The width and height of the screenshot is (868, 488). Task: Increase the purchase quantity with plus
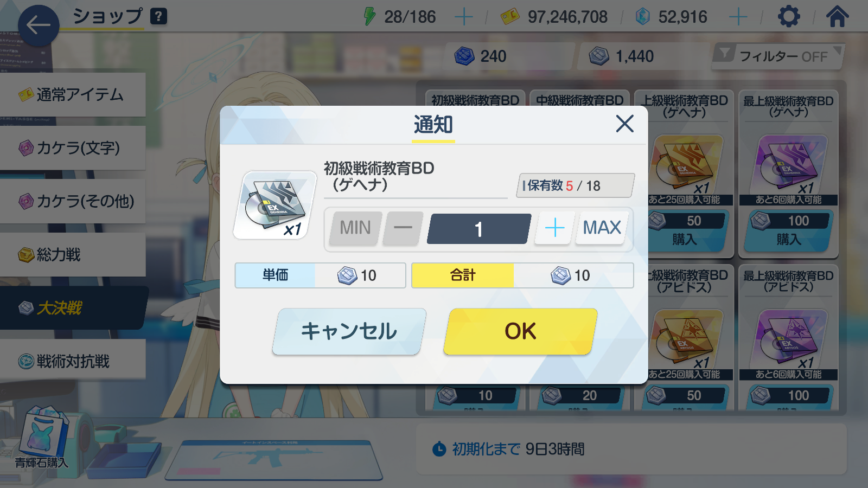[x=554, y=228]
